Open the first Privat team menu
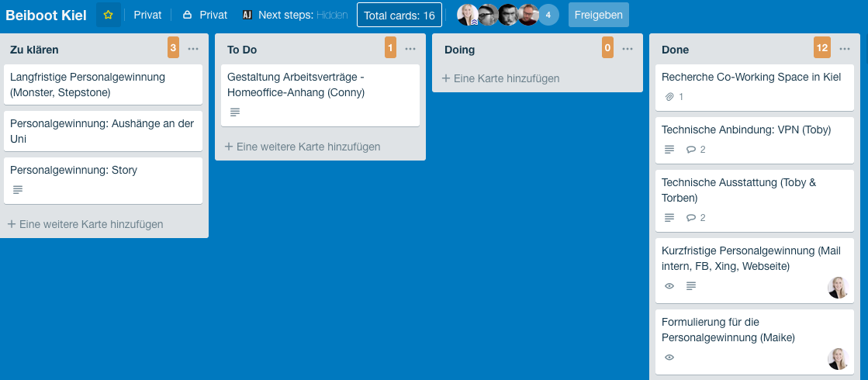The width and height of the screenshot is (868, 380). point(147,16)
